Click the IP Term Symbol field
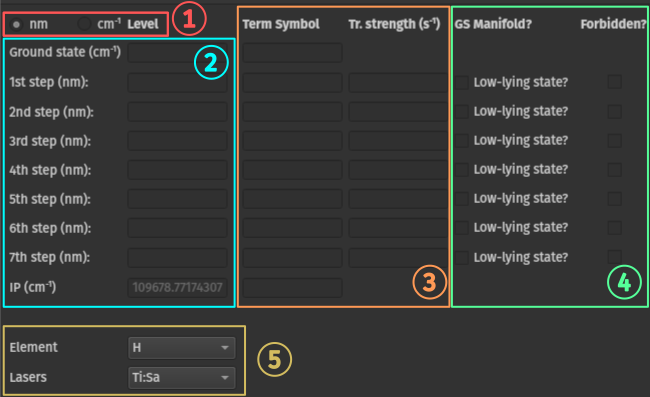The width and height of the screenshot is (650, 397). 292,288
